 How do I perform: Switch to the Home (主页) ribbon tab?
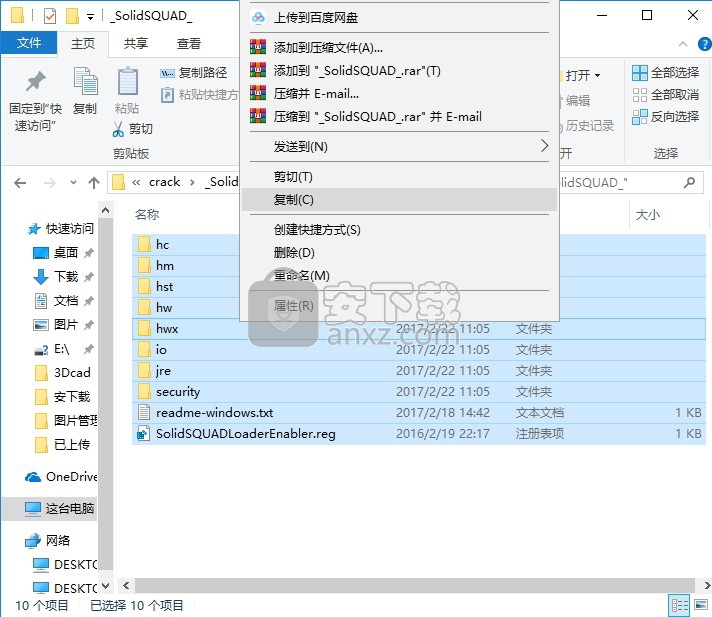(x=83, y=44)
